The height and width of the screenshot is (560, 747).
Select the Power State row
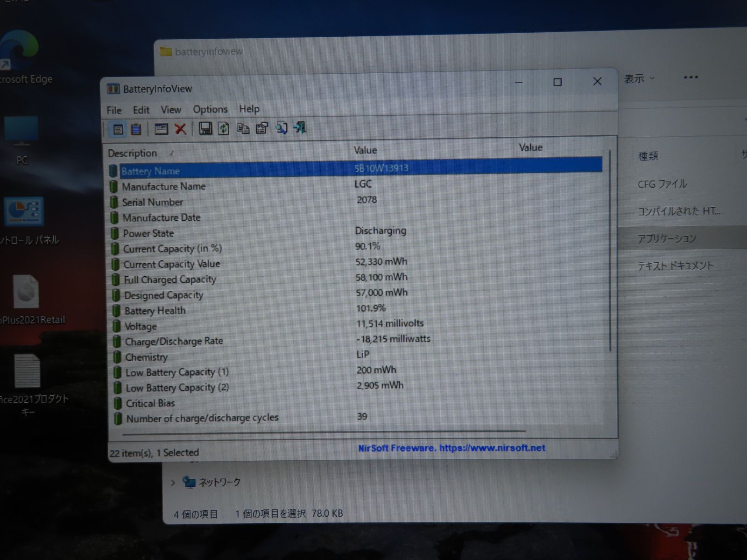coord(356,231)
